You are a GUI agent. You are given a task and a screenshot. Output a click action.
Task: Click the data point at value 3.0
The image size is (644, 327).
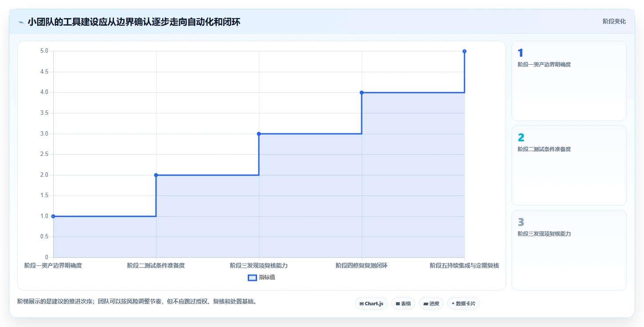tap(259, 134)
